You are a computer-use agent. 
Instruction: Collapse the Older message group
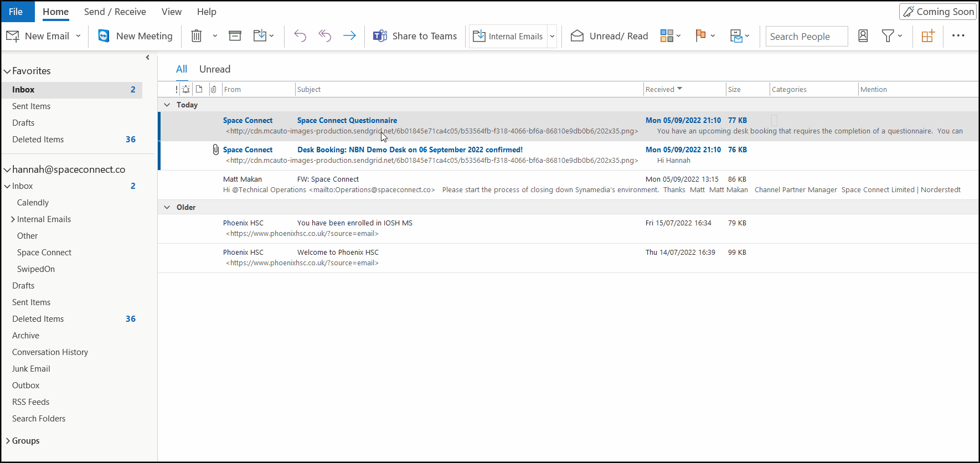167,207
